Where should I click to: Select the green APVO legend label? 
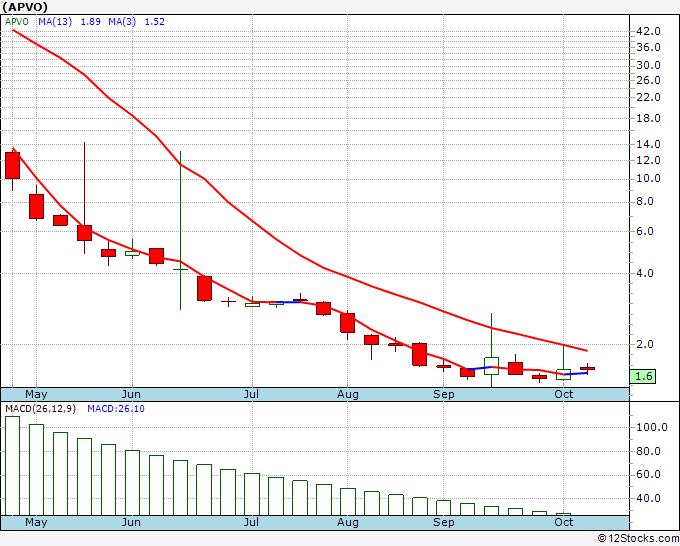point(17,21)
